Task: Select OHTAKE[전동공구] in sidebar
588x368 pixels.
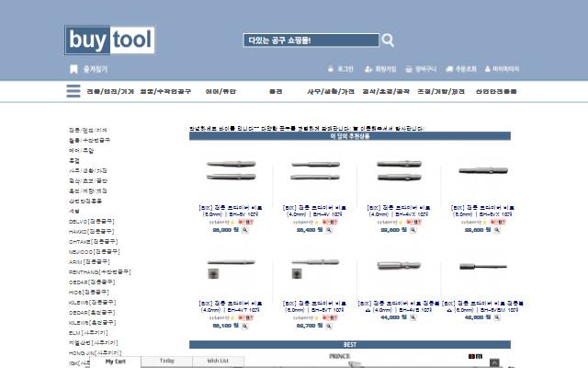Action: point(94,241)
